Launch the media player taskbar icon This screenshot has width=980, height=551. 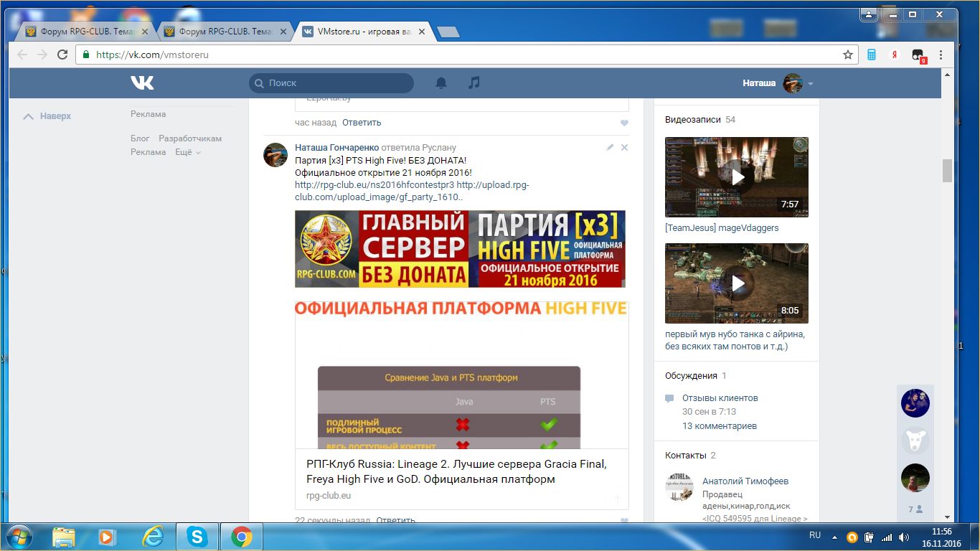(x=107, y=536)
